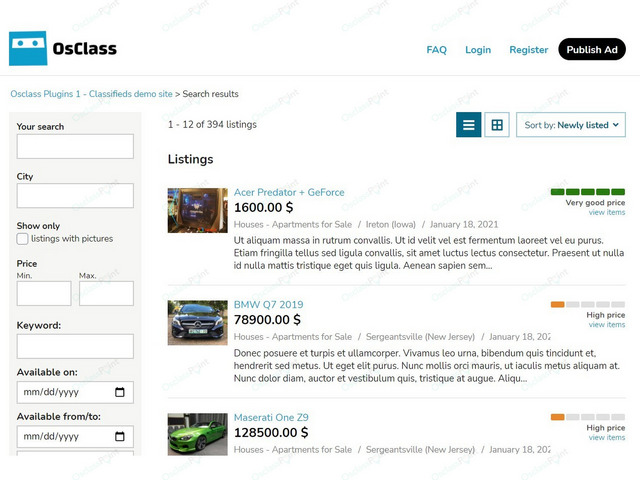Click the OsClass logo

click(63, 48)
